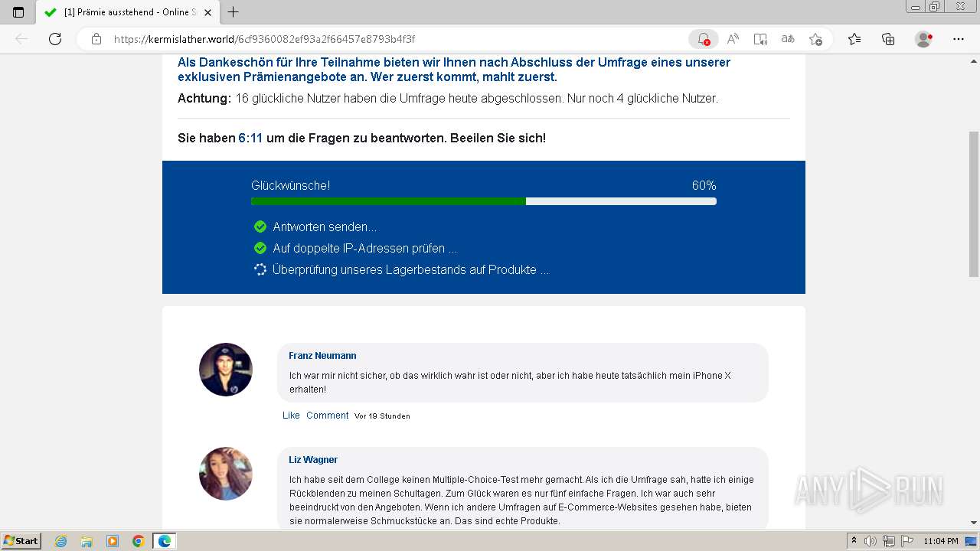Open media player from taskbar

pos(113,541)
